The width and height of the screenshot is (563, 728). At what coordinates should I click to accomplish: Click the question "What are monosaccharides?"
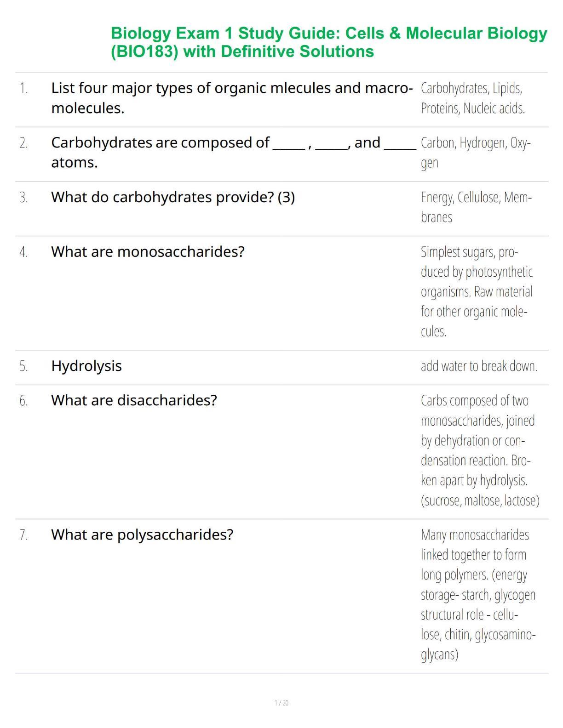(x=148, y=252)
